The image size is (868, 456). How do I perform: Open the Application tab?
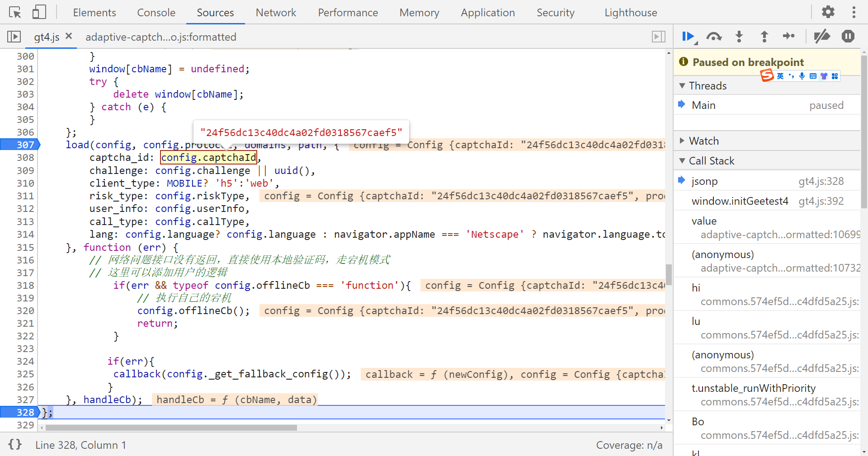coord(488,13)
